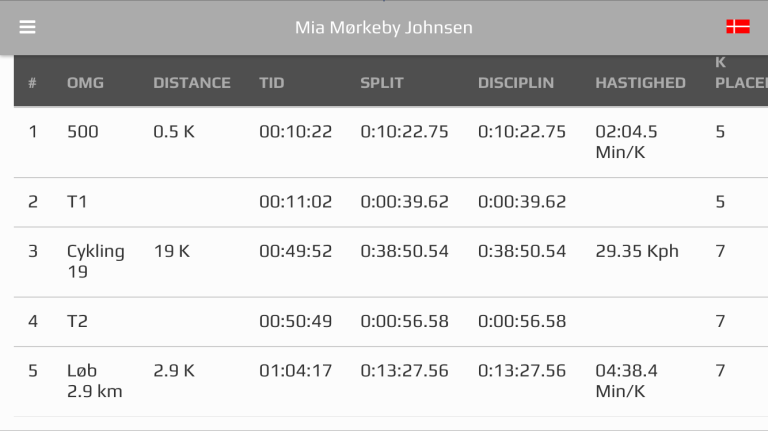The image size is (768, 431).
Task: Click the DISCIPLIN column header
Action: coord(516,83)
